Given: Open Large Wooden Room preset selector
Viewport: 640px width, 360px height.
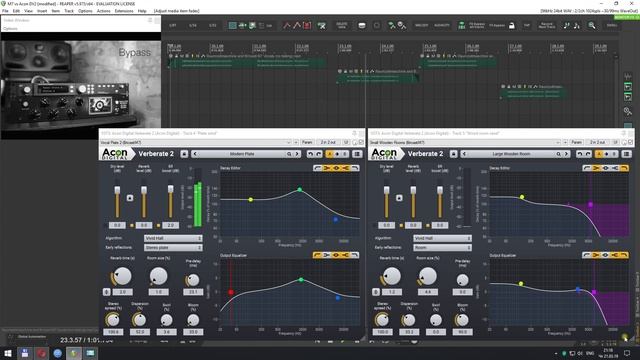Looking at the screenshot, I should tap(511, 154).
